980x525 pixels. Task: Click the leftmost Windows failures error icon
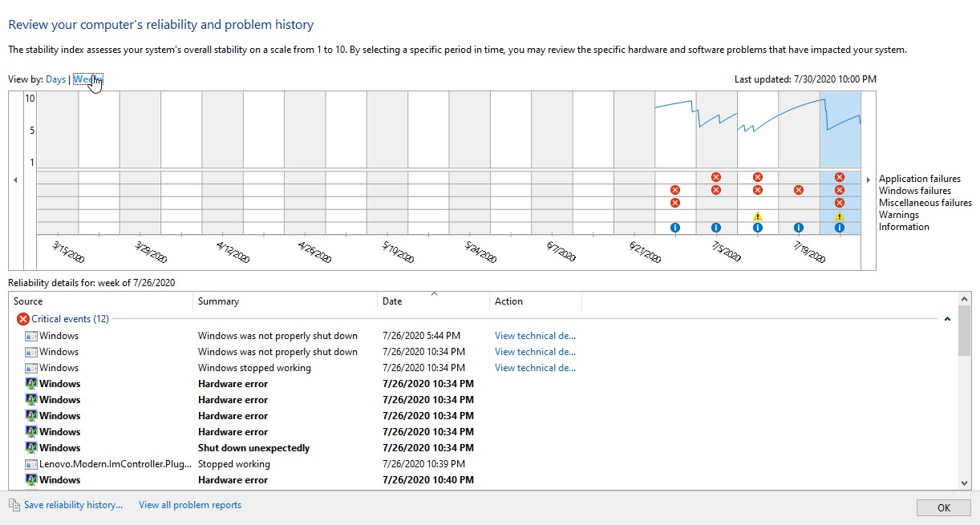(x=674, y=190)
